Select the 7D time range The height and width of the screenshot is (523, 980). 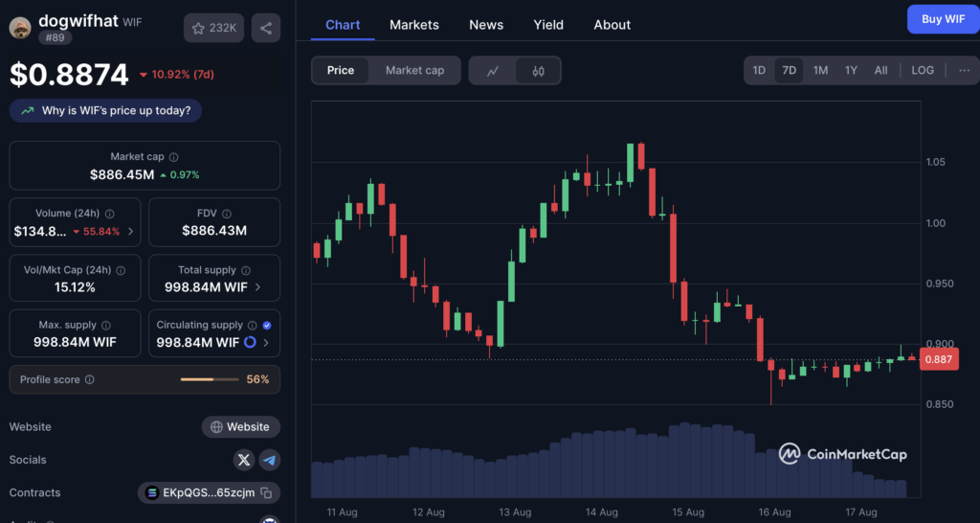[790, 71]
